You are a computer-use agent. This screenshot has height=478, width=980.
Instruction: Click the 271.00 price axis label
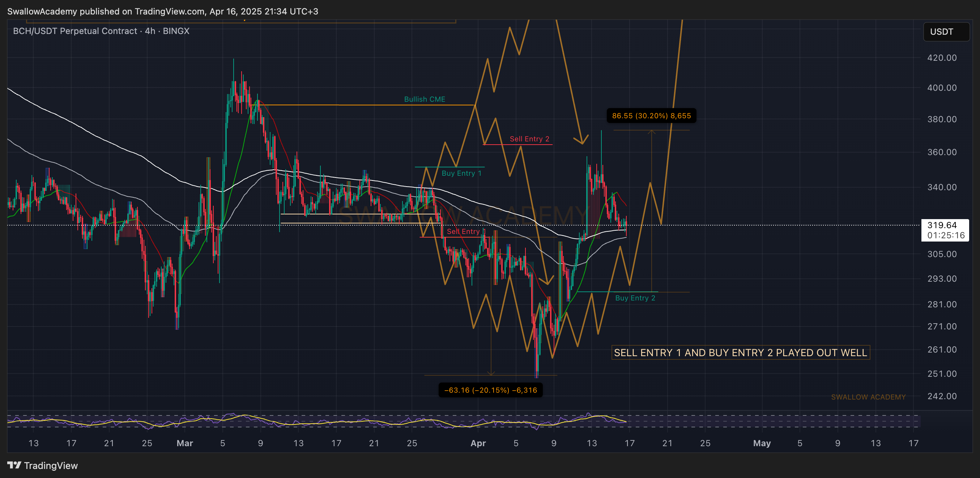[942, 326]
